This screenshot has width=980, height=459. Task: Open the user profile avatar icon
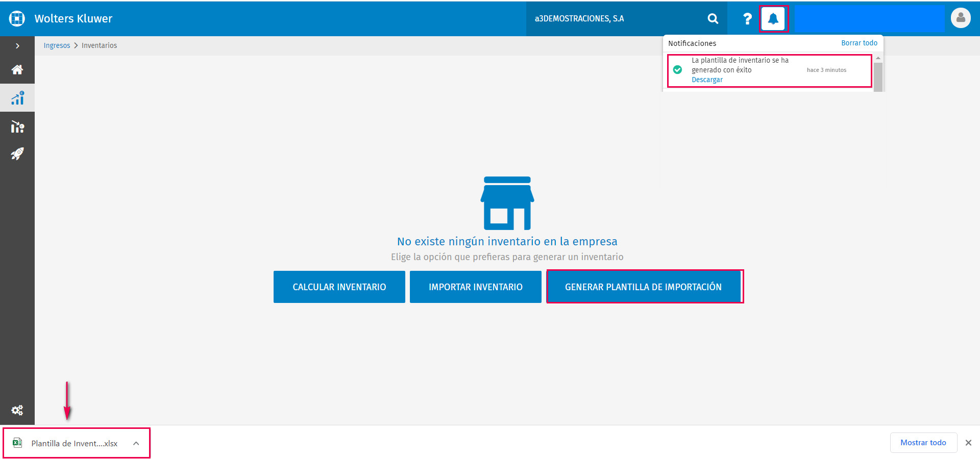pos(961,18)
